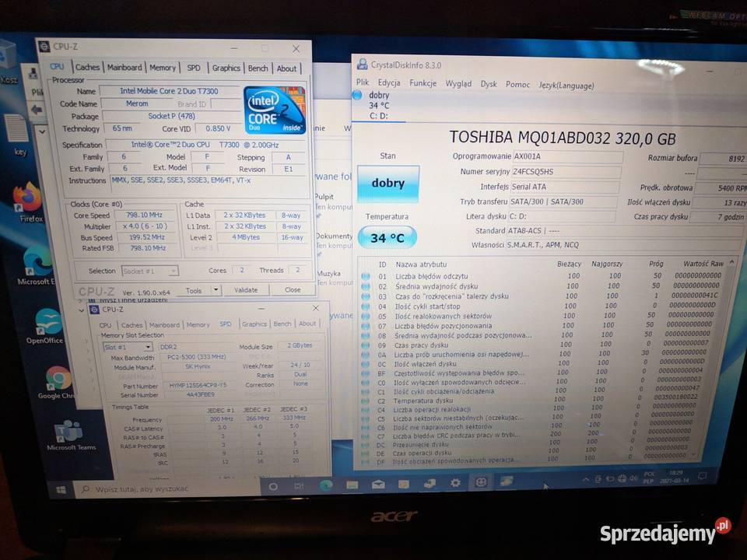
Task: Open the Slot #1 memory slot dropdown
Action: 128,347
